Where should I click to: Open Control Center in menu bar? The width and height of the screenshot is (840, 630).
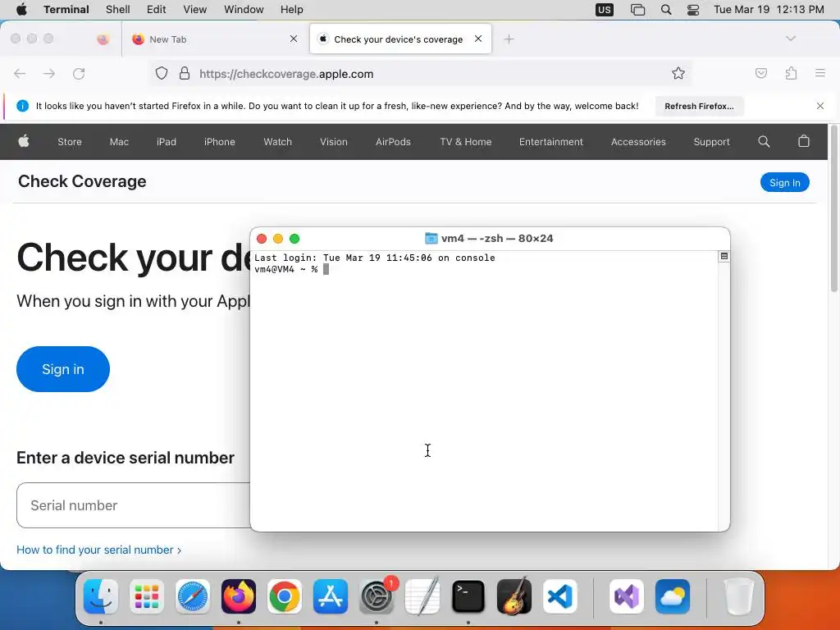click(x=692, y=9)
